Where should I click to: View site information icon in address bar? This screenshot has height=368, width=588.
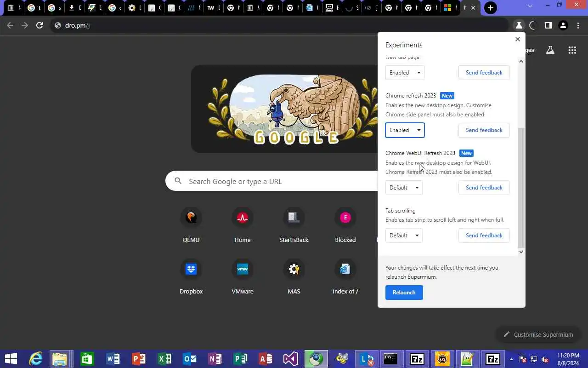point(57,25)
